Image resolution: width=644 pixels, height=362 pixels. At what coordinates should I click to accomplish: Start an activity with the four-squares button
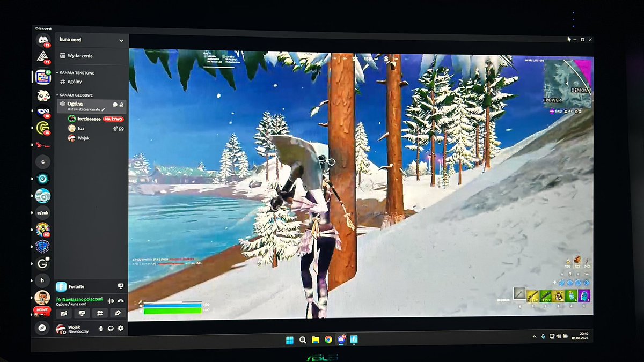99,313
